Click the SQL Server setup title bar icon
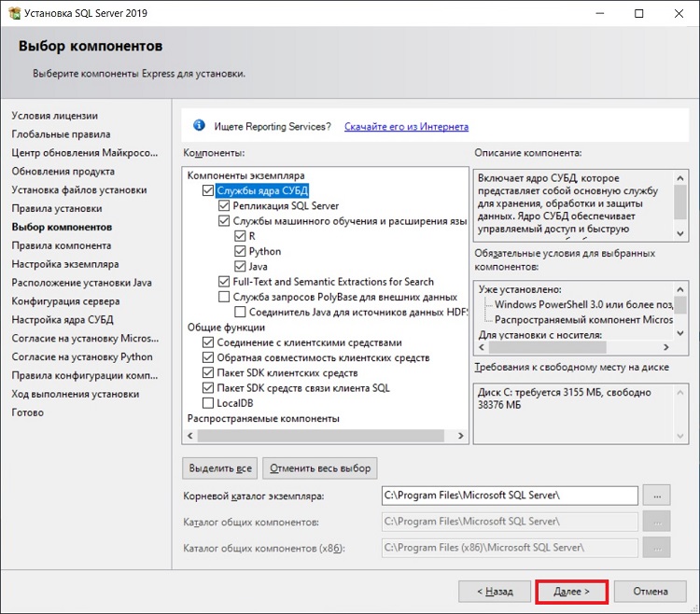The height and width of the screenshot is (614, 700). 14,13
